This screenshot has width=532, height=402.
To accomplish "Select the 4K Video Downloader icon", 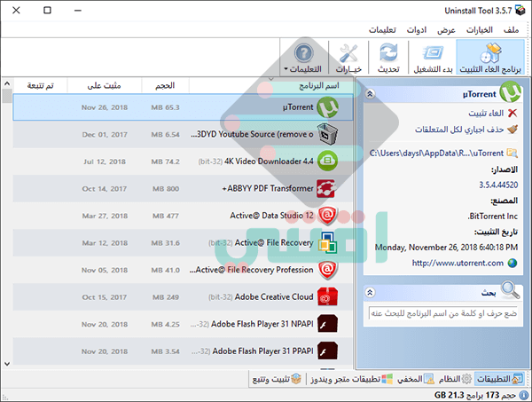I will tap(327, 162).
